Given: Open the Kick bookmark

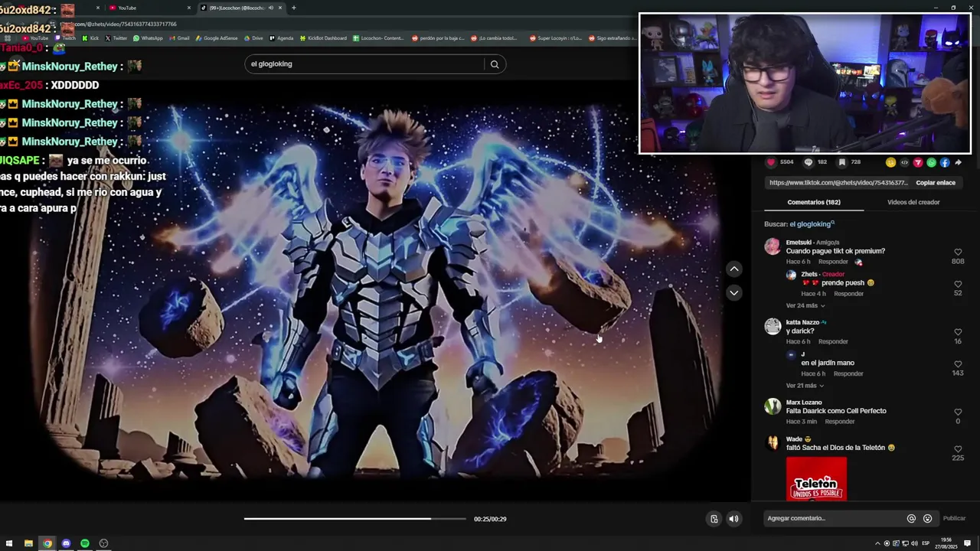Looking at the screenshot, I should 91,38.
